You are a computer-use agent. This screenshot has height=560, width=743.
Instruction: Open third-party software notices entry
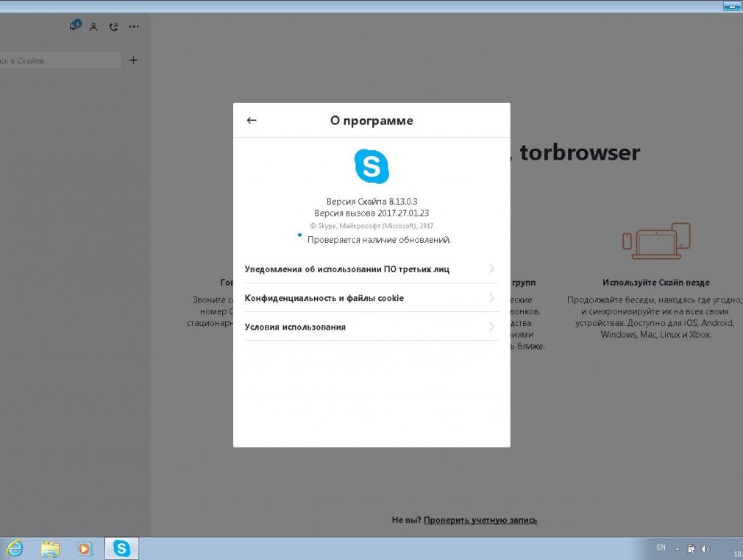pos(371,269)
